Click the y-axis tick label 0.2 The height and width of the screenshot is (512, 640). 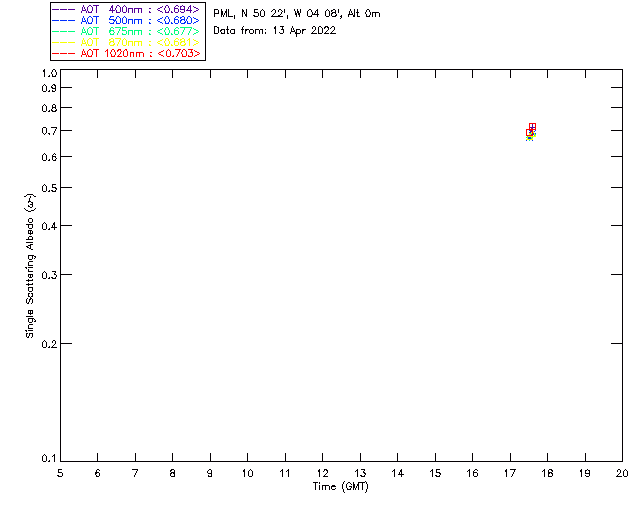[x=49, y=344]
